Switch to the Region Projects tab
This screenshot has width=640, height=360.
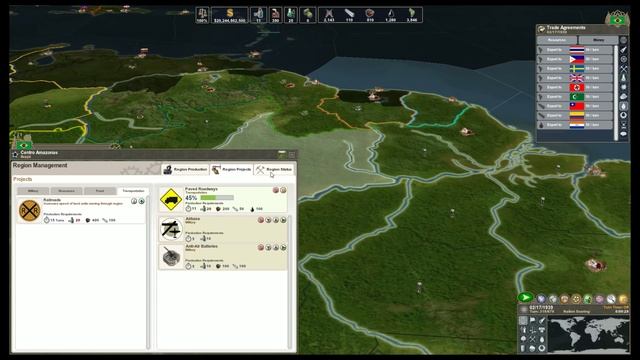[232, 169]
